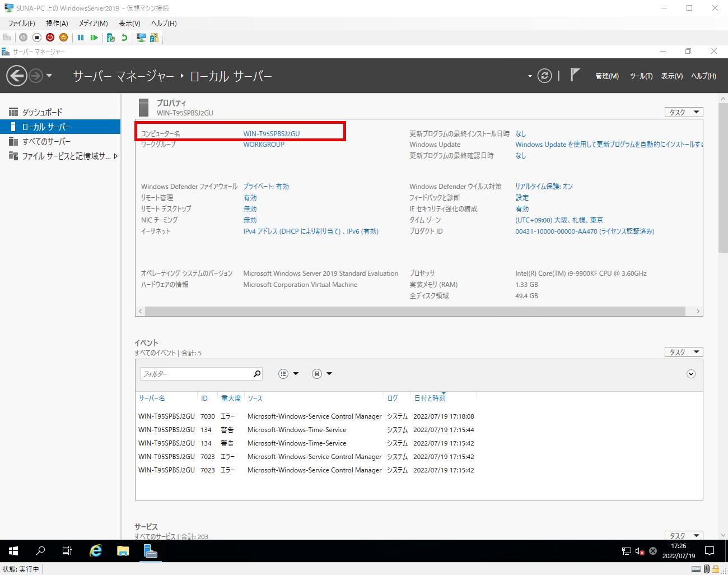The image size is (728, 575).
Task: Revert the virtual machine
Action: pos(124,38)
